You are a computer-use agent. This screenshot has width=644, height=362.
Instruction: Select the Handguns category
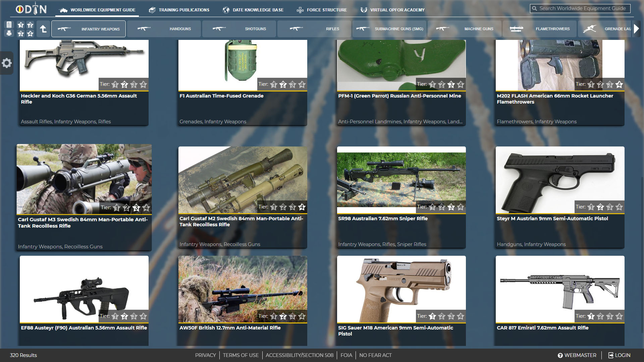pyautogui.click(x=164, y=29)
